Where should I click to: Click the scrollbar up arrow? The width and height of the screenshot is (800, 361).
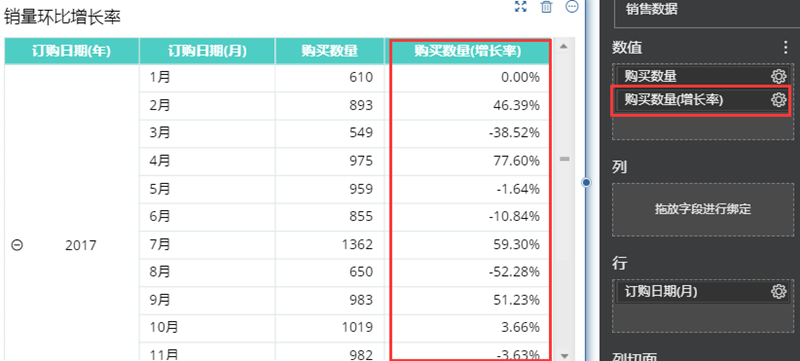(564, 46)
